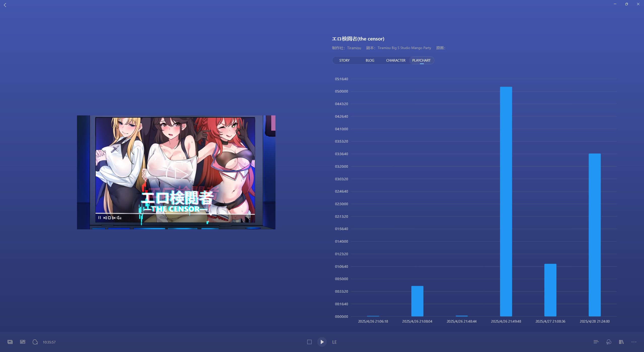Switch to the BLOG tab
The width and height of the screenshot is (644, 352).
[370, 60]
